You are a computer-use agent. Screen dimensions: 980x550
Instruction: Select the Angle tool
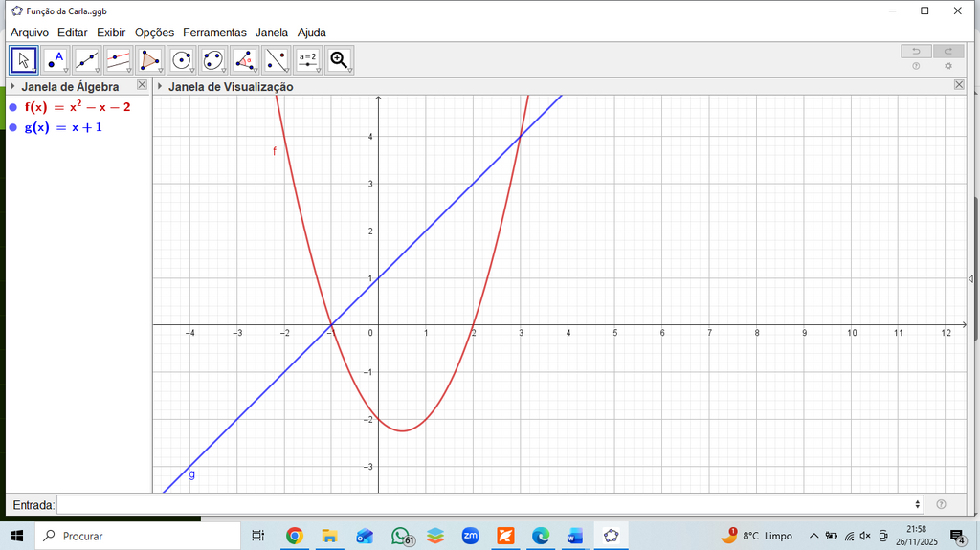(x=245, y=60)
